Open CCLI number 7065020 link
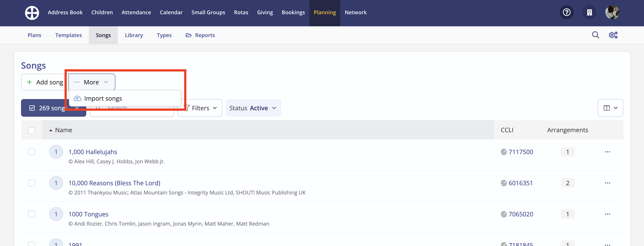The image size is (644, 246). (x=521, y=214)
